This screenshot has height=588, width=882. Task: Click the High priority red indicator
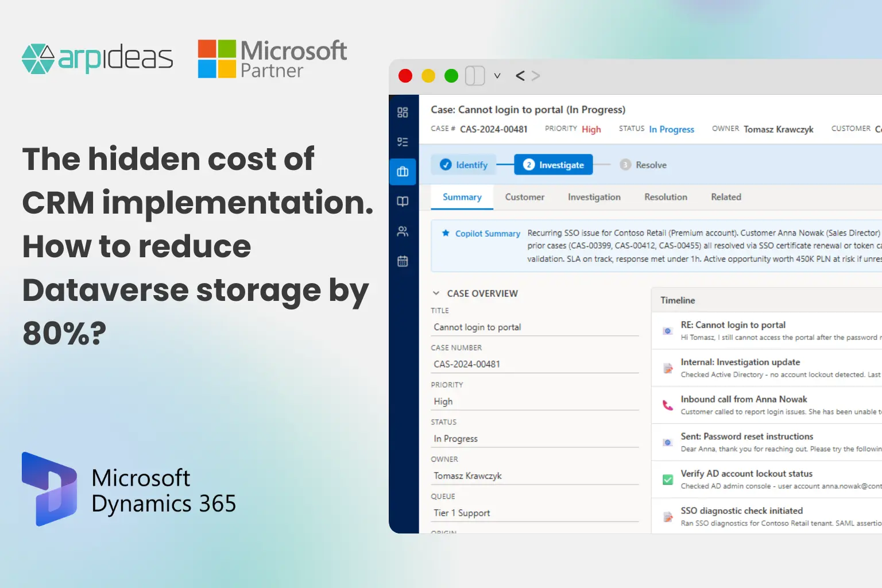point(591,129)
